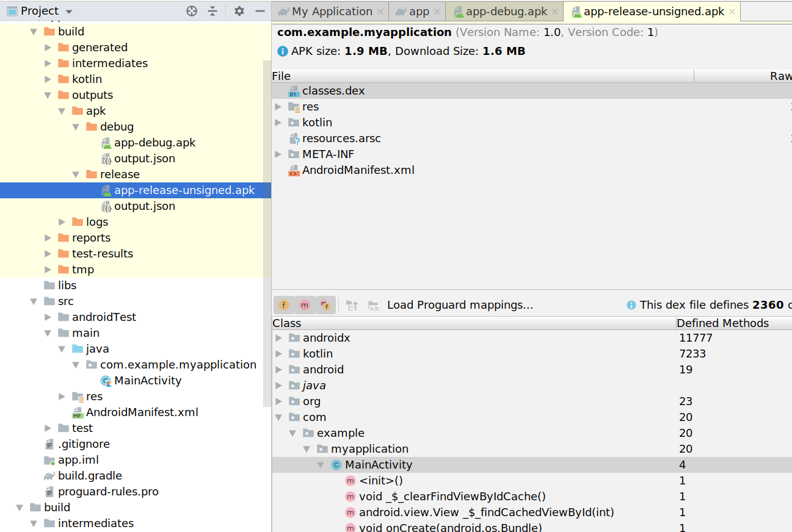Hide the Project panel with the minimize icon
The height and width of the screenshot is (532, 792).
[260, 11]
